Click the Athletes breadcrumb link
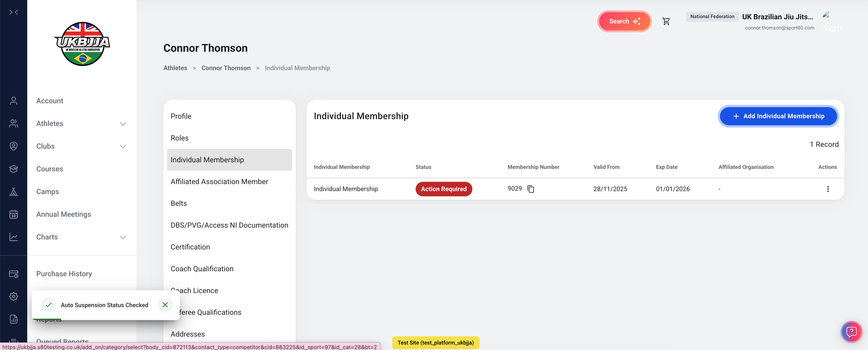This screenshot has width=868, height=350. pyautogui.click(x=175, y=68)
